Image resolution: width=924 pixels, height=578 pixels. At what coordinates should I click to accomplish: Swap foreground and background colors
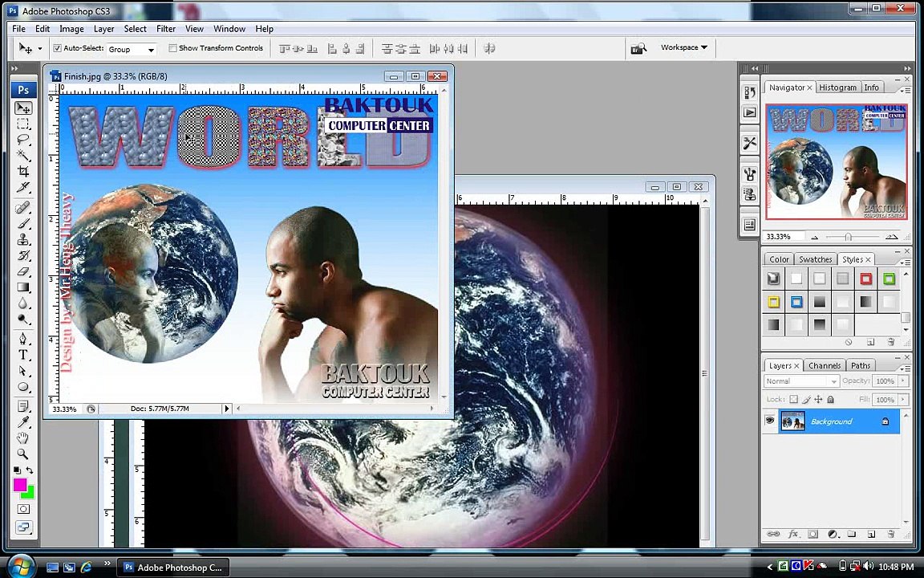tap(30, 470)
